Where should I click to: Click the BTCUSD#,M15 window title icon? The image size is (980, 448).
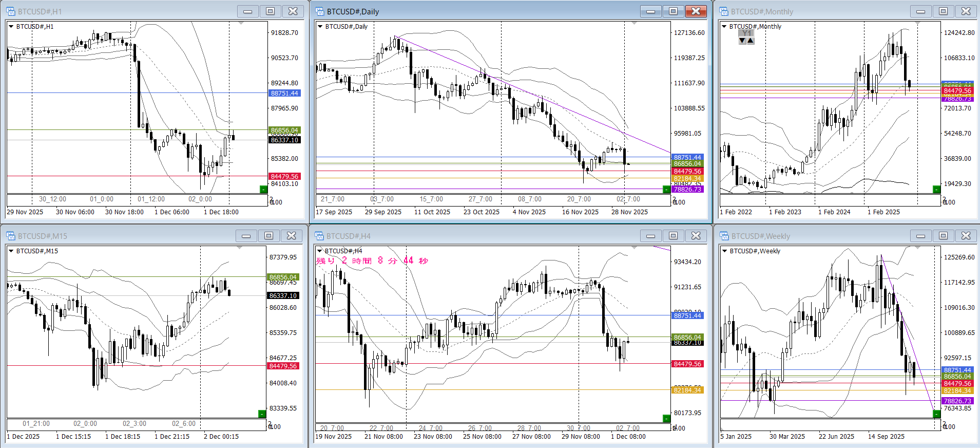[11, 236]
